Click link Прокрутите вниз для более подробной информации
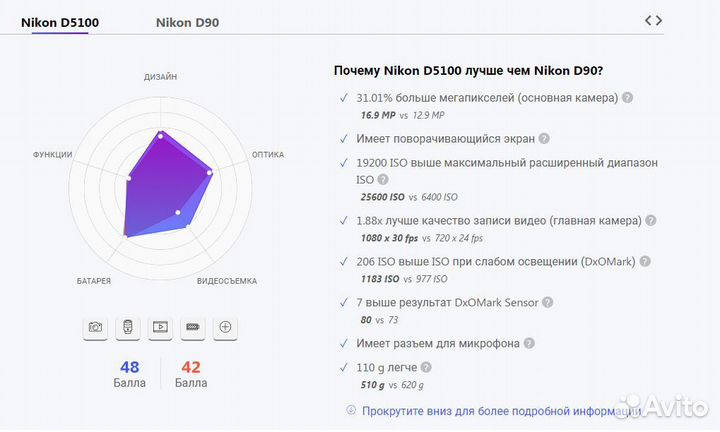 click(x=501, y=411)
